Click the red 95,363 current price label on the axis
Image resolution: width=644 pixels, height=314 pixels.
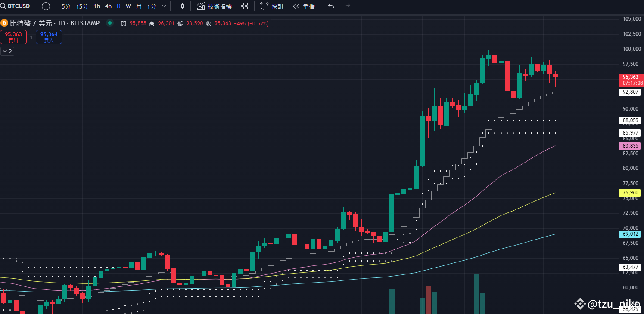tap(631, 77)
